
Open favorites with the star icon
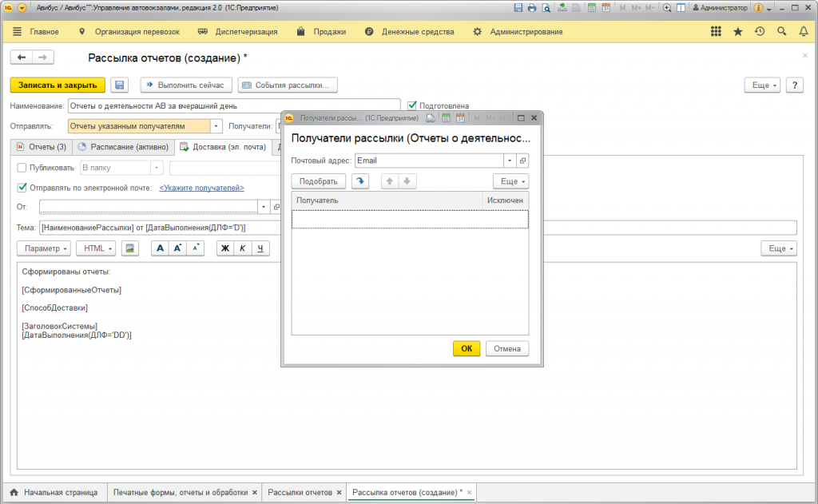(737, 32)
